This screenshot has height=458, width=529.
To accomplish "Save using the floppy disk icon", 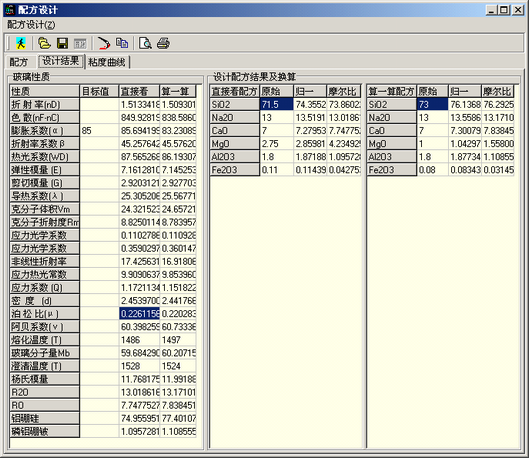I will click(x=62, y=43).
